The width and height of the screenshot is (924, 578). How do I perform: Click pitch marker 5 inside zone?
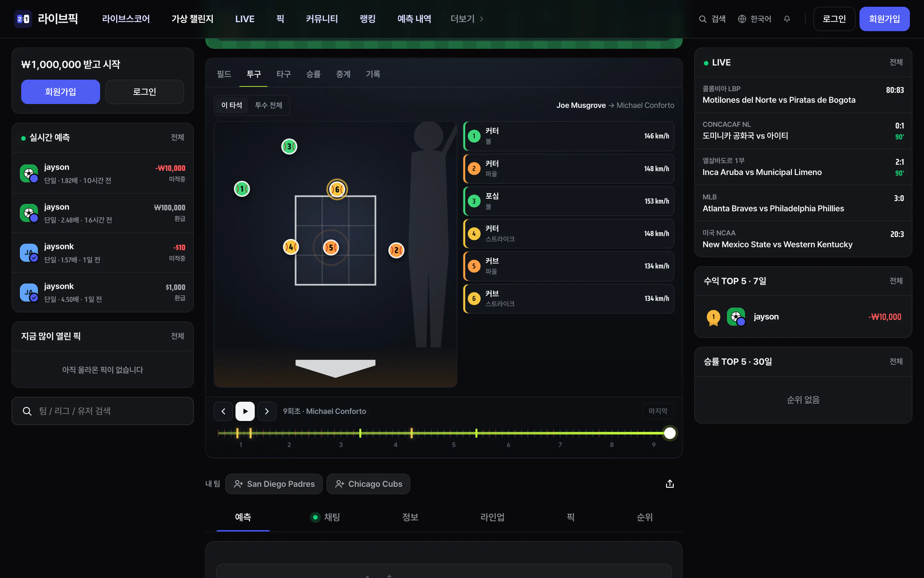coord(331,247)
